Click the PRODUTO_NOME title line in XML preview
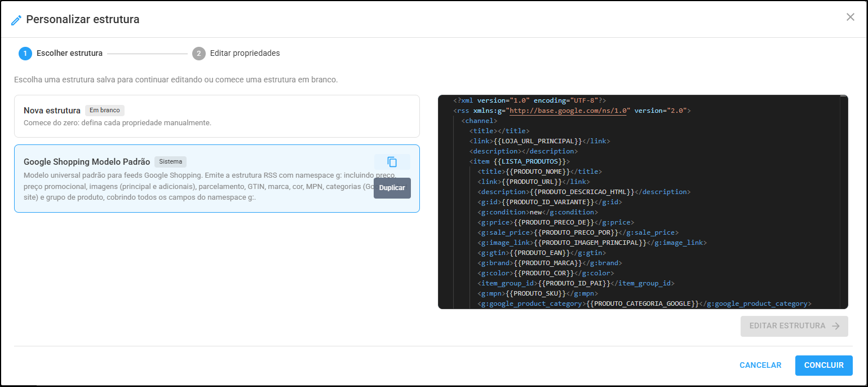868x387 pixels. tap(539, 171)
